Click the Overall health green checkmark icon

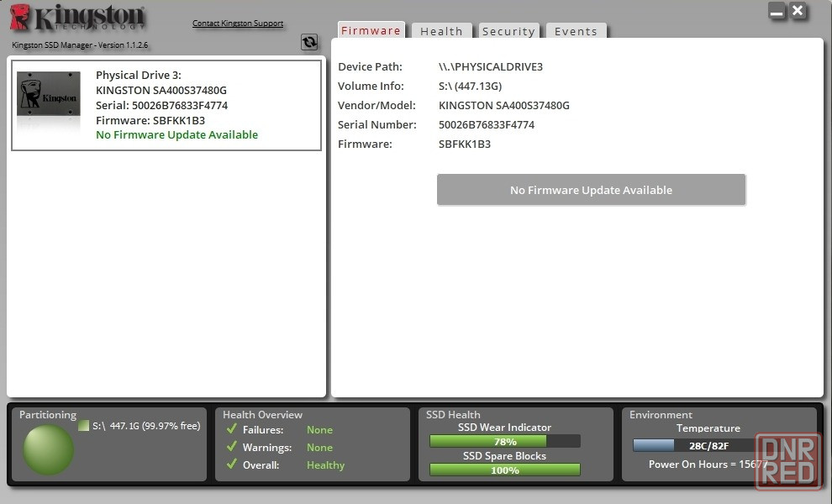232,465
